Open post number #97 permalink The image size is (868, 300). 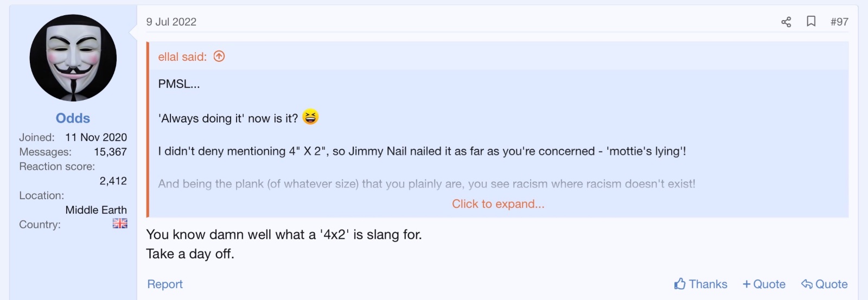[839, 22]
